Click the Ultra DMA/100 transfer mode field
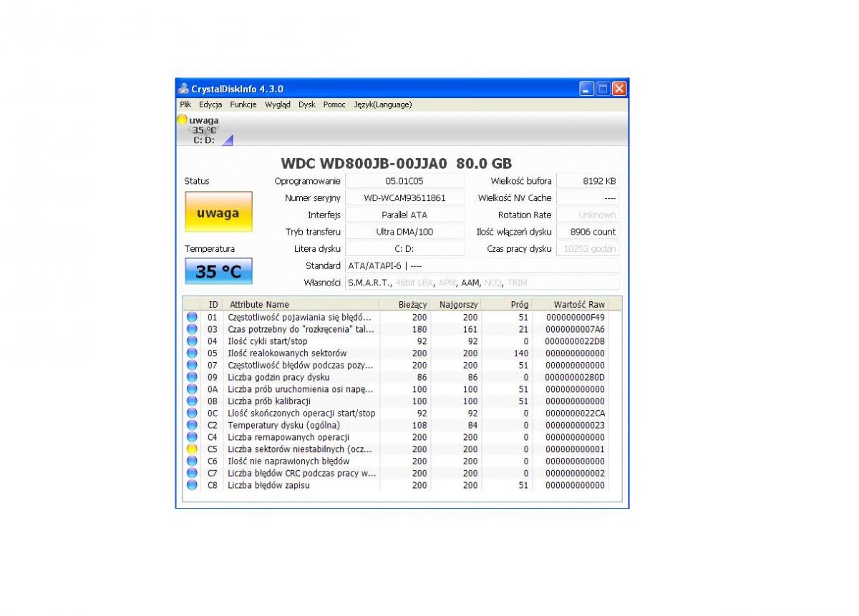 coord(404,232)
